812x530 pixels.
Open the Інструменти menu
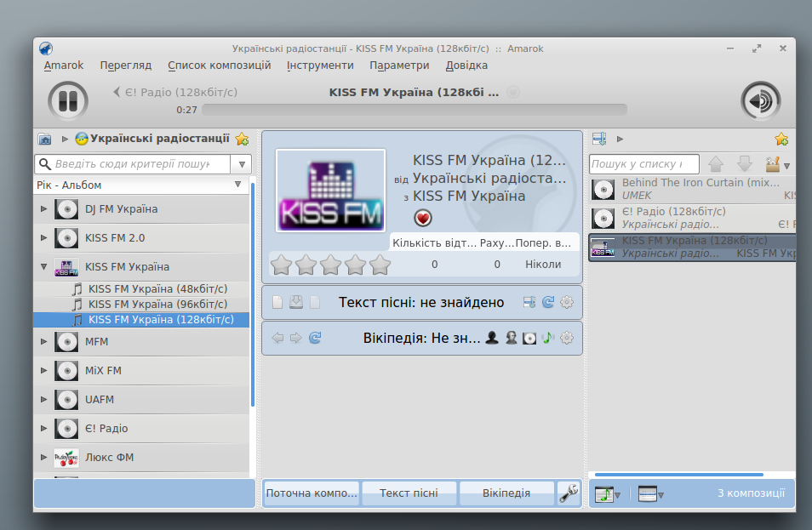[x=320, y=66]
